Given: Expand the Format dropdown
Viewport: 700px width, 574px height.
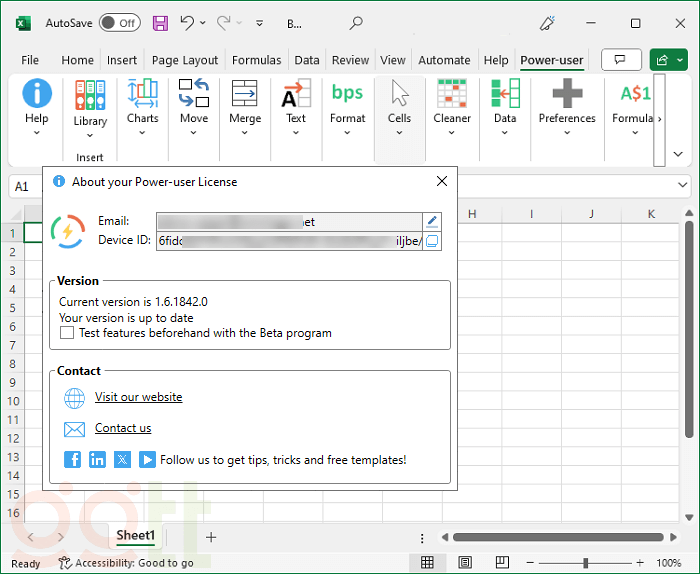Looking at the screenshot, I should 347,132.
